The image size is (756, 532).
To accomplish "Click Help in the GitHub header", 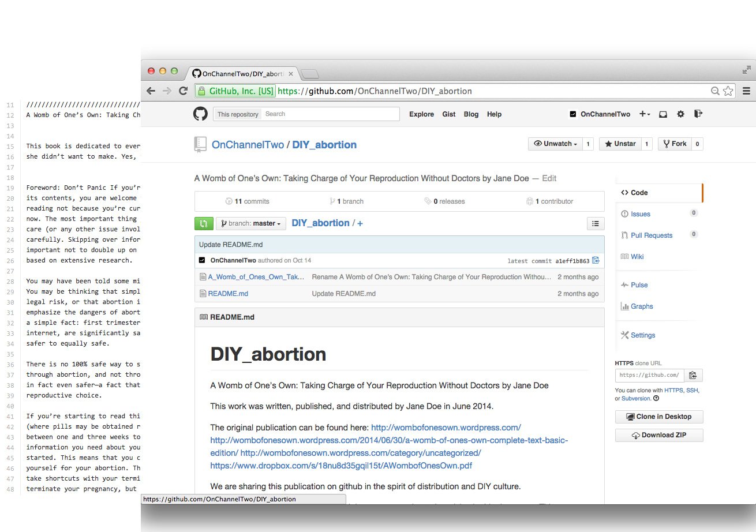I will click(494, 114).
